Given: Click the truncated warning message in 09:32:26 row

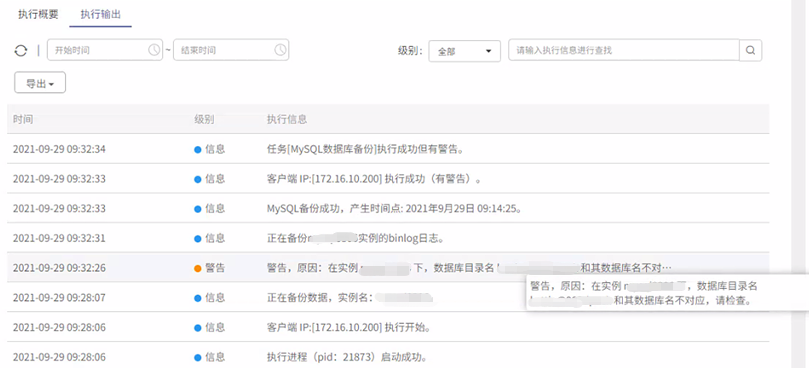Looking at the screenshot, I should (470, 268).
